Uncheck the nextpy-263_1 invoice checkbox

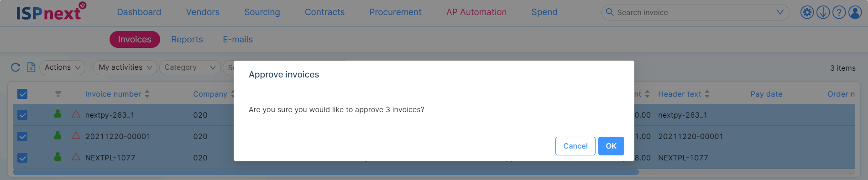pos(22,115)
